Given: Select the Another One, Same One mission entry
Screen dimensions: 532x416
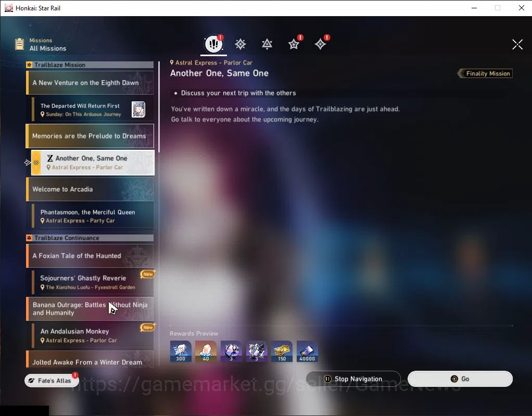Looking at the screenshot, I should tap(93, 163).
